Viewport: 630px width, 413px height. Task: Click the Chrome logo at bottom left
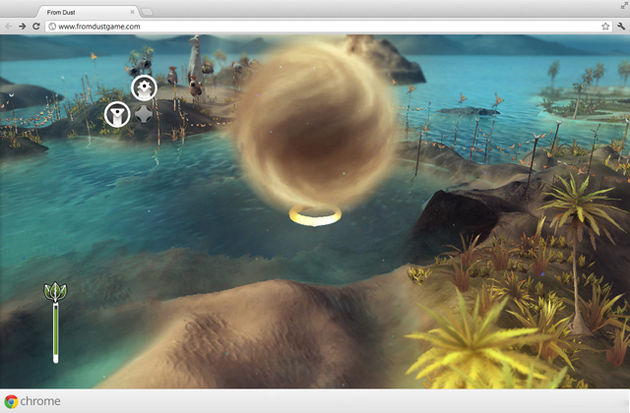pyautogui.click(x=12, y=401)
